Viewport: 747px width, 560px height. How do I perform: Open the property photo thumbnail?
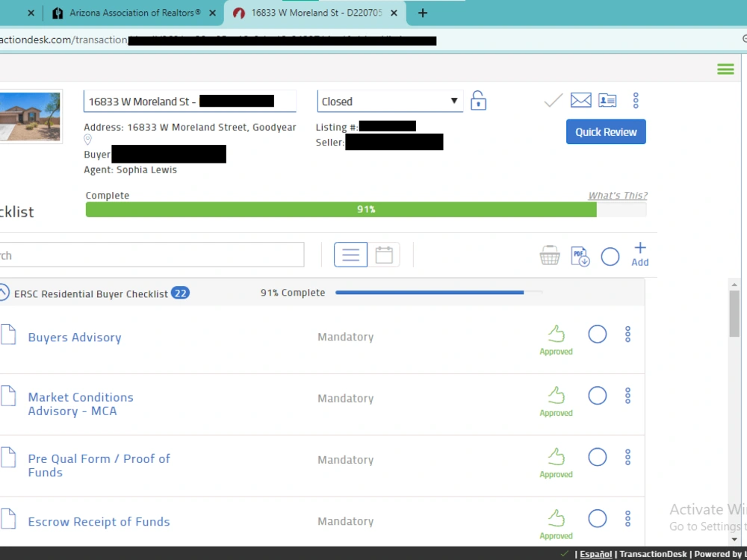[x=31, y=116]
